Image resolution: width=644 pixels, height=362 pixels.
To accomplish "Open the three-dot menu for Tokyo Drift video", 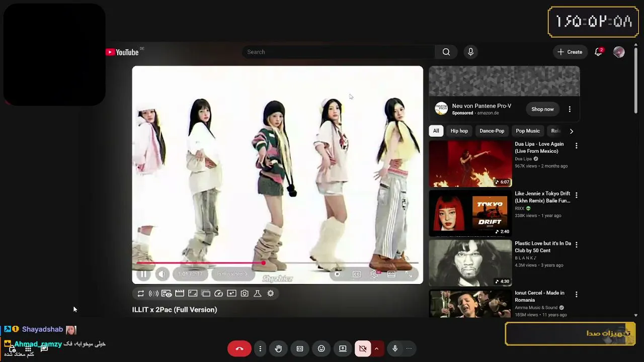I will (577, 195).
